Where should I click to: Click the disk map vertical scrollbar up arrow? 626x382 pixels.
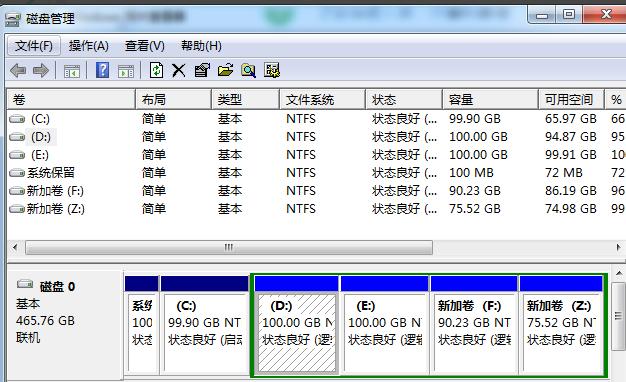(x=619, y=274)
